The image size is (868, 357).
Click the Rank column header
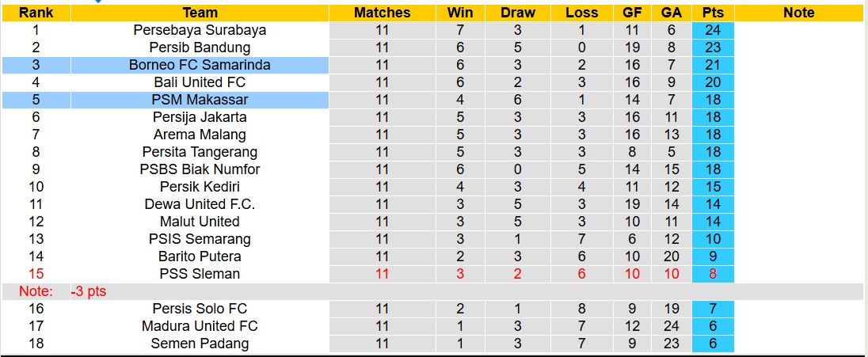point(36,13)
